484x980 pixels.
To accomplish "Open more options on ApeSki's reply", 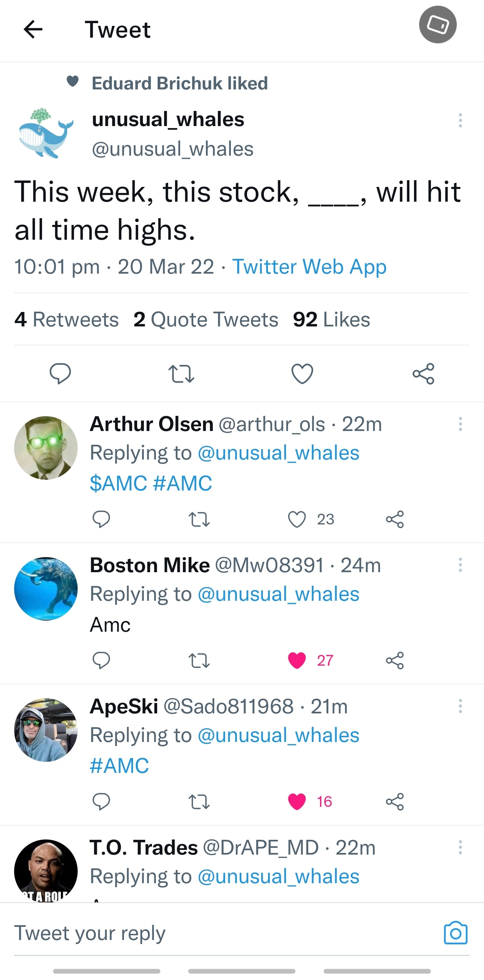I will coord(460,706).
